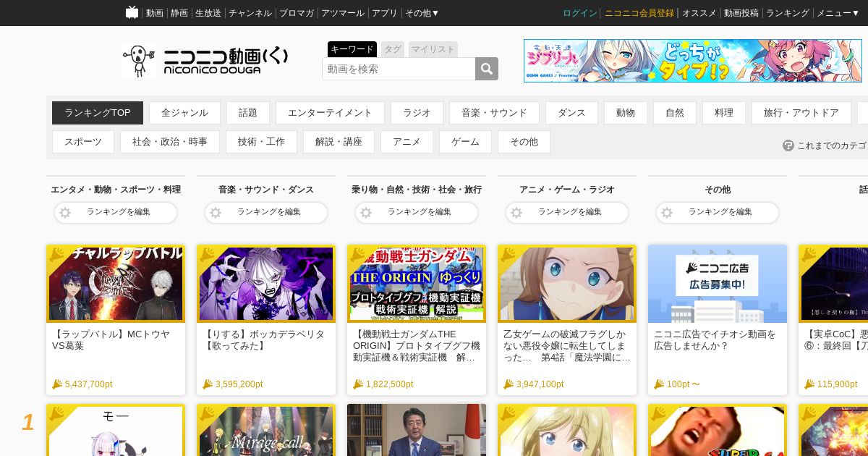The image size is (868, 456).
Task: Click megaphone points icon beside 1,822,500pt
Action: pyautogui.click(x=358, y=384)
